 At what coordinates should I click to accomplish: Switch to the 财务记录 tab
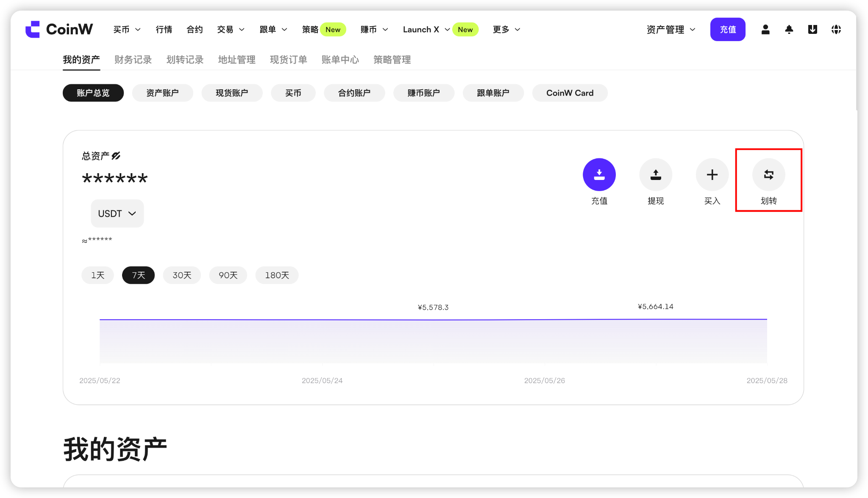133,60
